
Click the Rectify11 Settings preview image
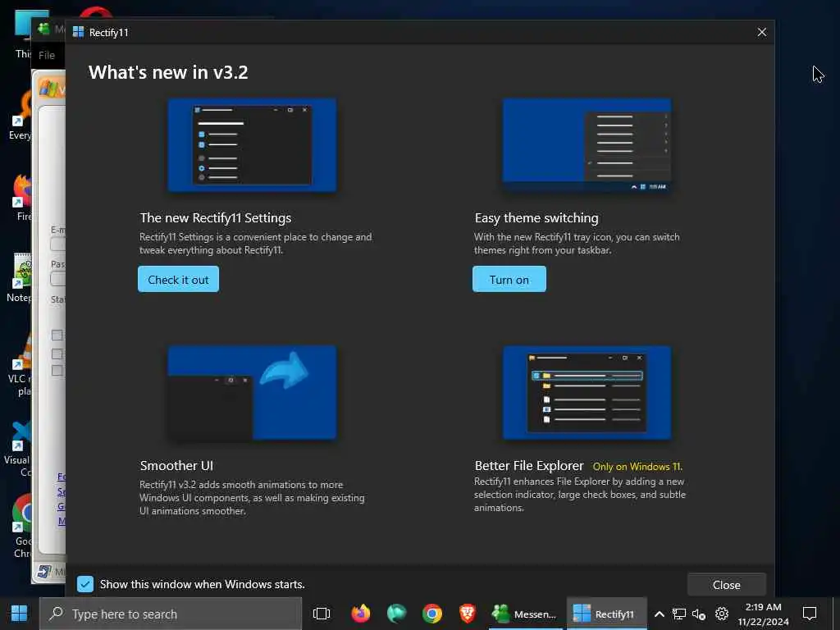pos(253,144)
